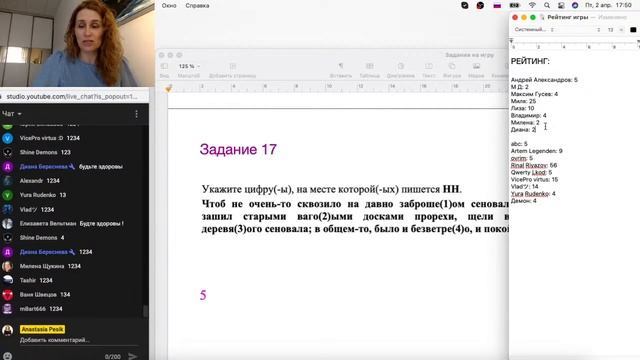Open the View (Вид) sidebar icon in Pages

point(164,66)
